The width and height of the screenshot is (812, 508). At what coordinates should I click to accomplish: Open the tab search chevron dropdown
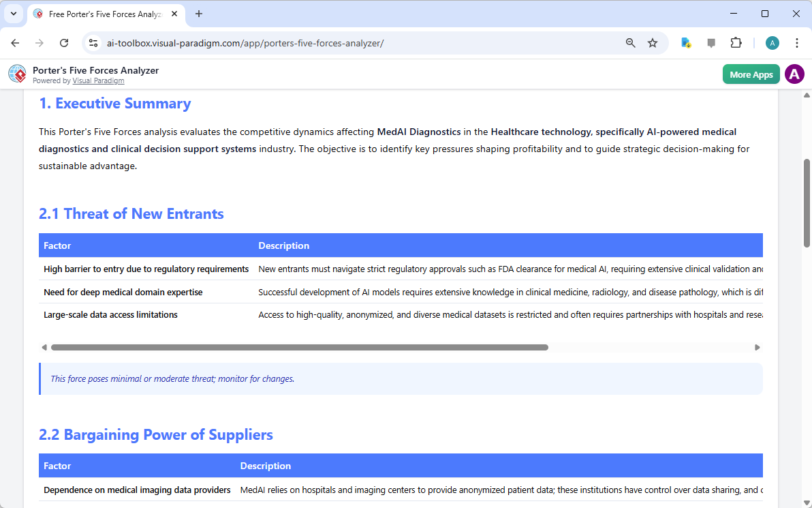point(14,14)
